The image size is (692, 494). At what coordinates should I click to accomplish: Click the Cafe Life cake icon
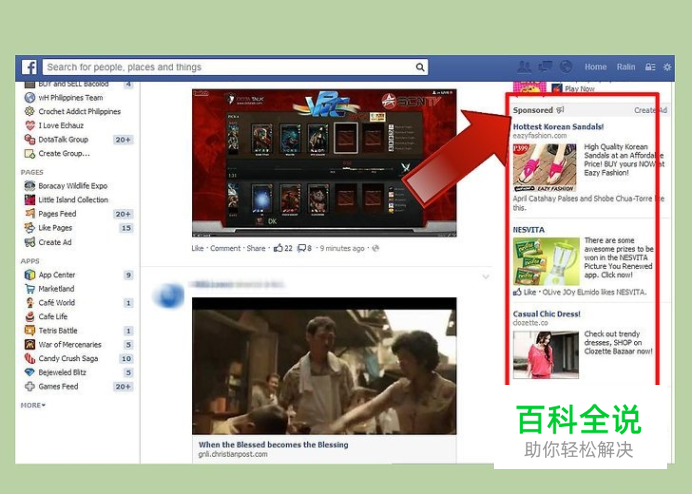(30, 317)
